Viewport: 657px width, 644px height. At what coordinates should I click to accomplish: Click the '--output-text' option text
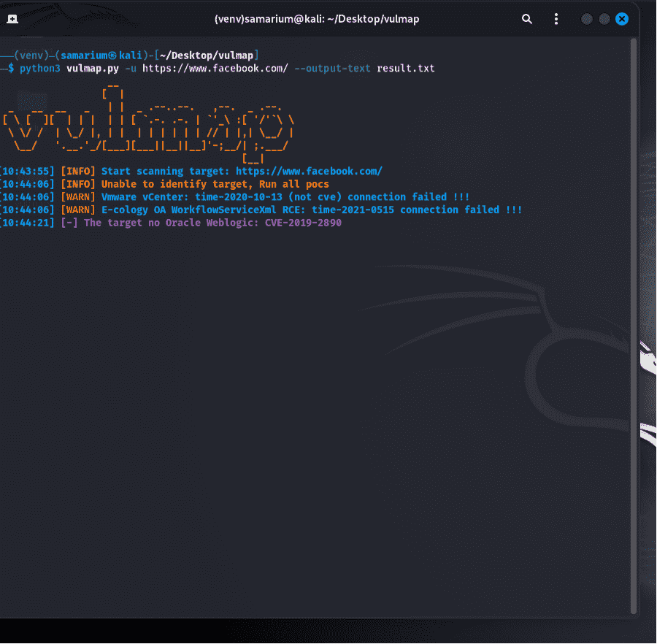click(x=332, y=69)
